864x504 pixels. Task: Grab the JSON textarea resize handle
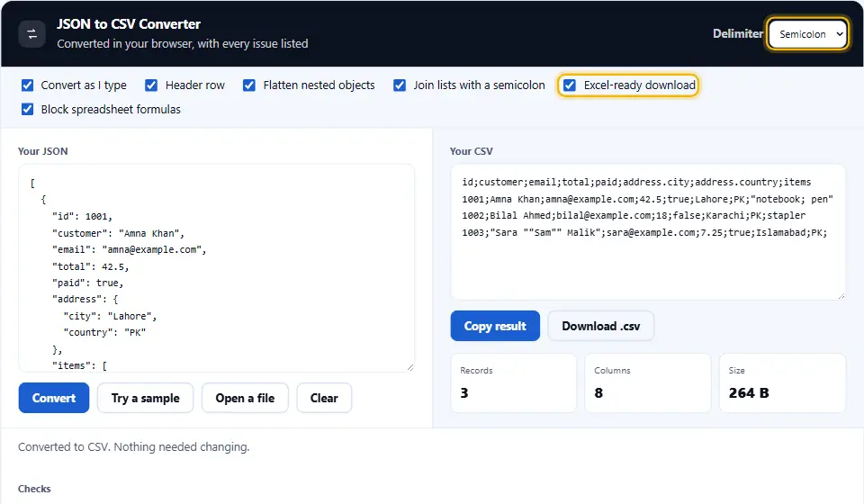pyautogui.click(x=410, y=367)
